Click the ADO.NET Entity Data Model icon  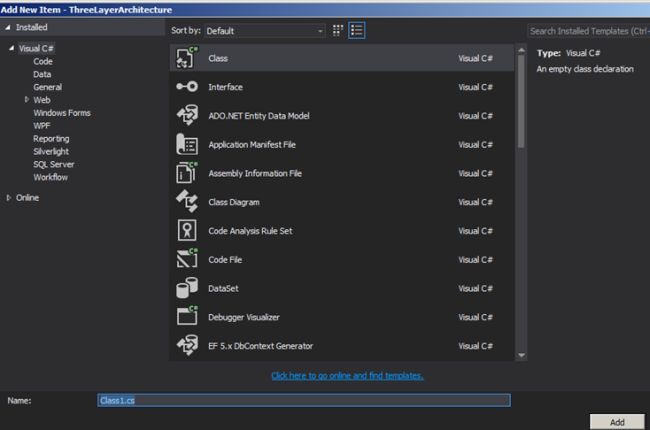pyautogui.click(x=187, y=115)
